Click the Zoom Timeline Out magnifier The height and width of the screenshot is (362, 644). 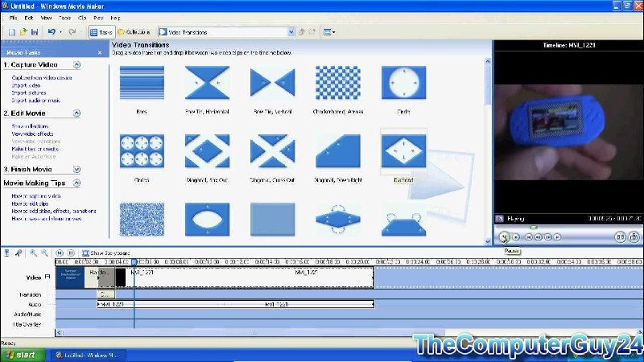tap(44, 253)
